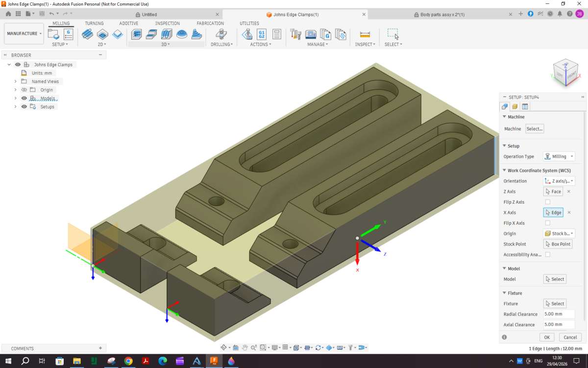The width and height of the screenshot is (588, 368).
Task: Select the Tool Library icon in Manage
Action: click(295, 34)
